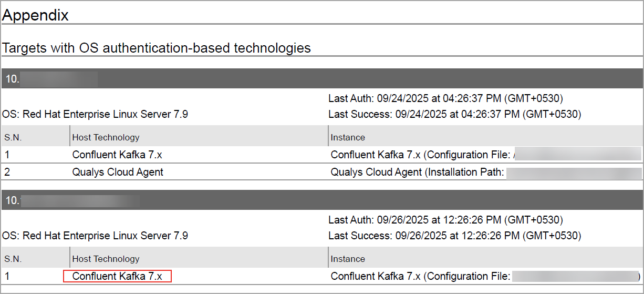
Task: Click 'Targets with OS authentication-based technologies' heading
Action: tap(157, 48)
